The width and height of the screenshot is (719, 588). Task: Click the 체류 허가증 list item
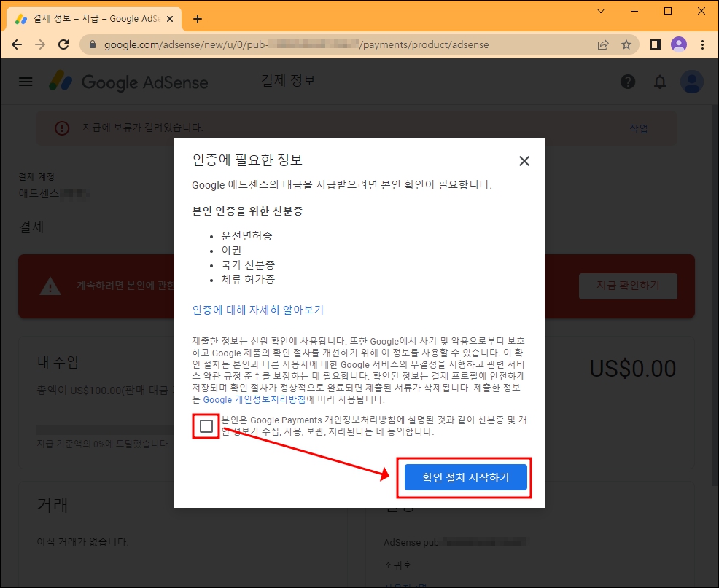[x=248, y=280]
